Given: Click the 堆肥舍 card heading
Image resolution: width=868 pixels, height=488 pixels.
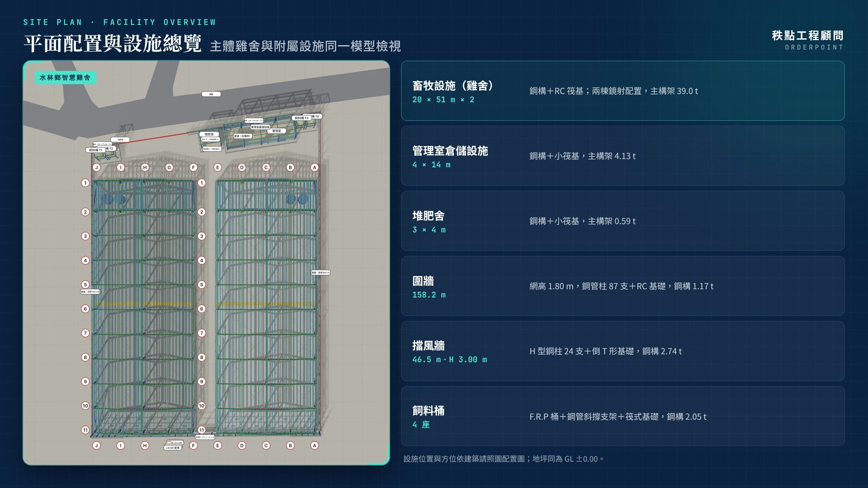Looking at the screenshot, I should (x=429, y=216).
